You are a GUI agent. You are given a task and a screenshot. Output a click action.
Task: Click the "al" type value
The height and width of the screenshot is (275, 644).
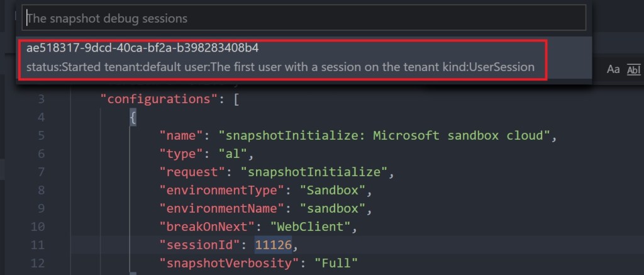pos(234,154)
